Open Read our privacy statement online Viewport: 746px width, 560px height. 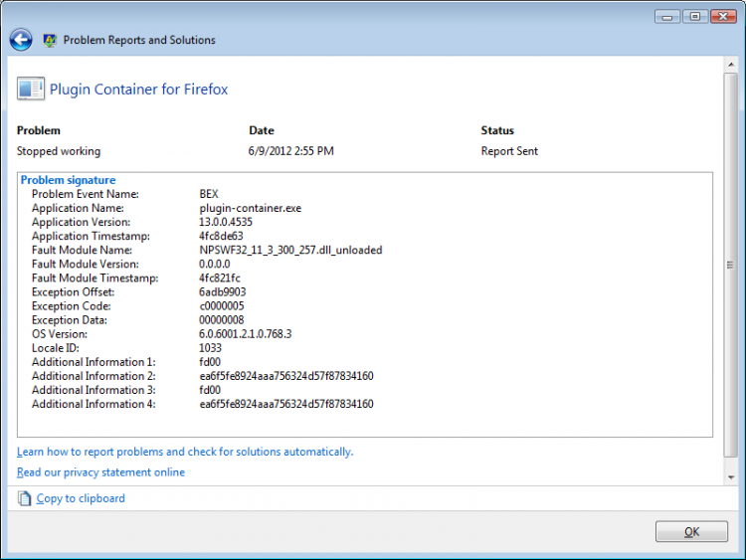pyautogui.click(x=100, y=472)
